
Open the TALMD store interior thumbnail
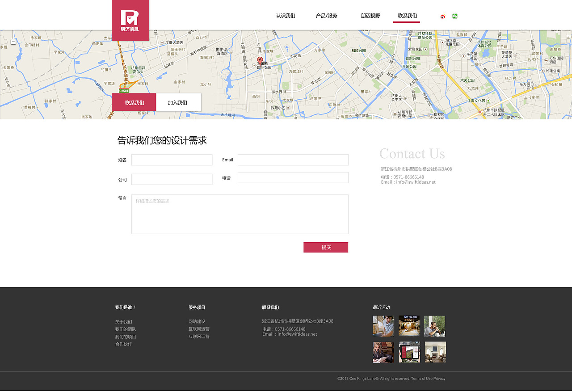coord(409,326)
